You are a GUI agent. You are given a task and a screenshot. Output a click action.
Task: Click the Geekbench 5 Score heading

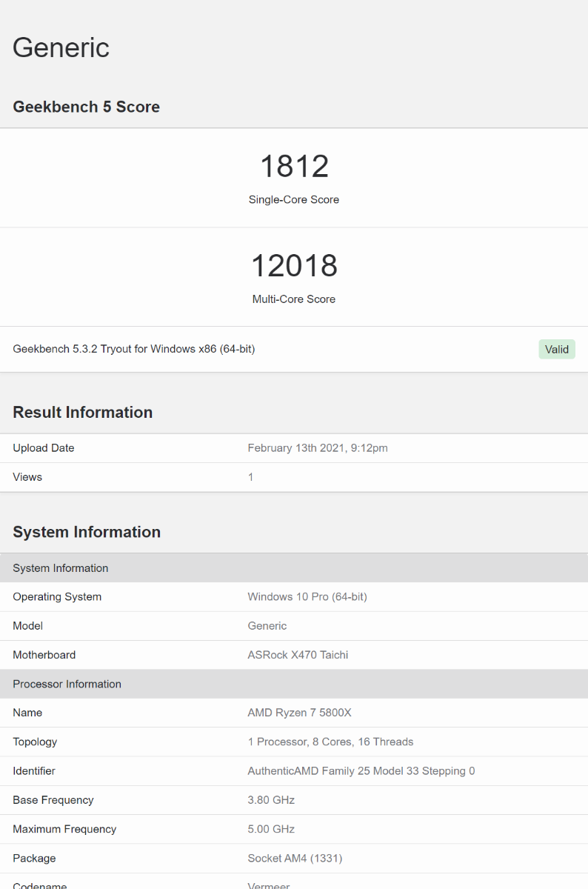pos(87,107)
